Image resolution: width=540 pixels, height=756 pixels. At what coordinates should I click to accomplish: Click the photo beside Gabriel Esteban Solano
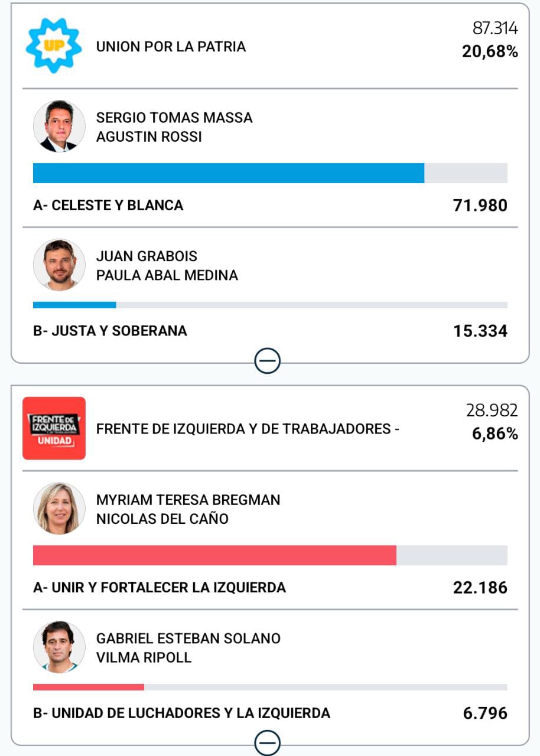tap(59, 647)
